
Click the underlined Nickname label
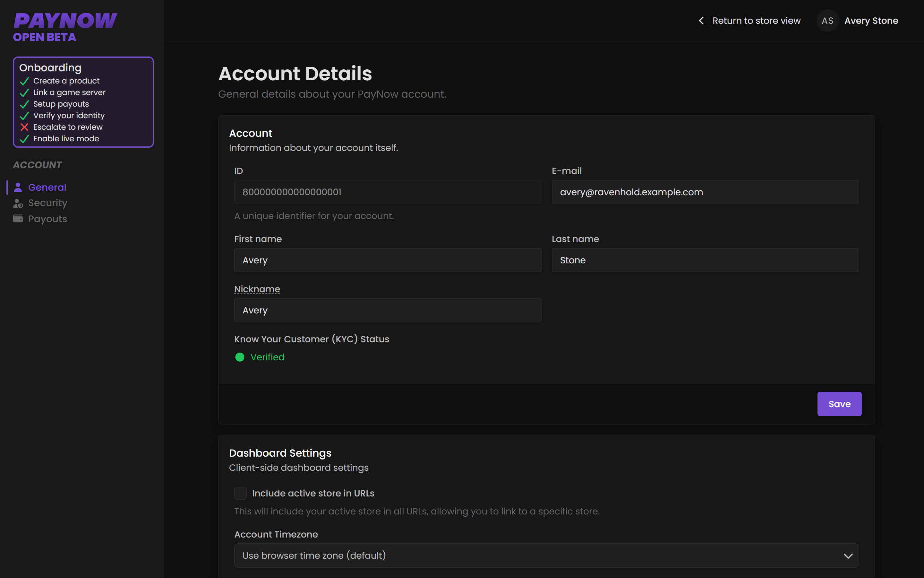(x=257, y=289)
